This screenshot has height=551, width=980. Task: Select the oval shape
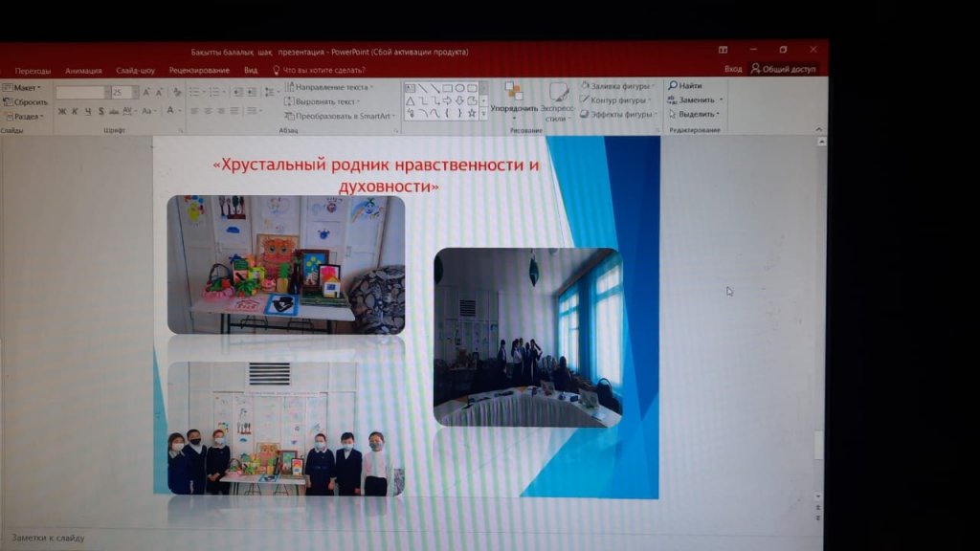(460, 88)
